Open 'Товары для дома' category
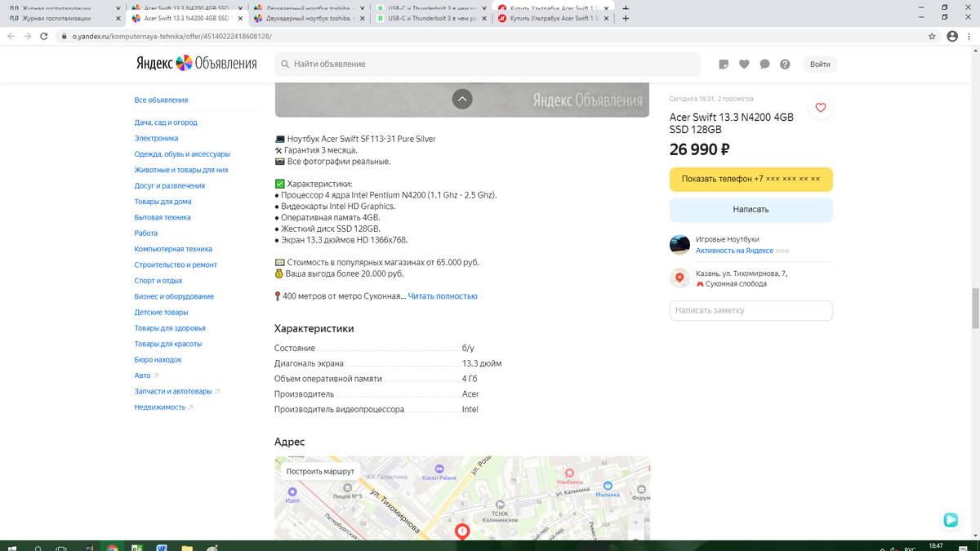 [x=163, y=202]
